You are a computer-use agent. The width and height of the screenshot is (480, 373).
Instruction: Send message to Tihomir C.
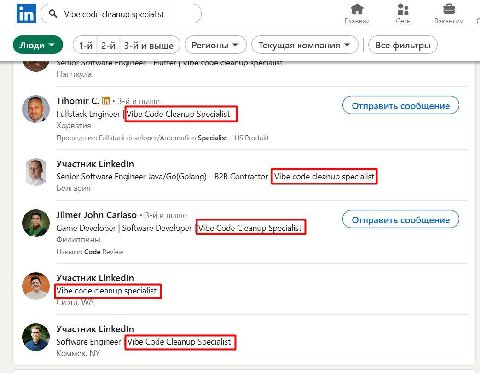tap(401, 106)
